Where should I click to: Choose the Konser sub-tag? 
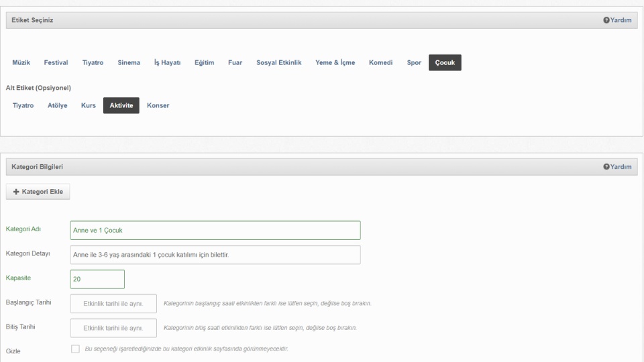(x=158, y=106)
